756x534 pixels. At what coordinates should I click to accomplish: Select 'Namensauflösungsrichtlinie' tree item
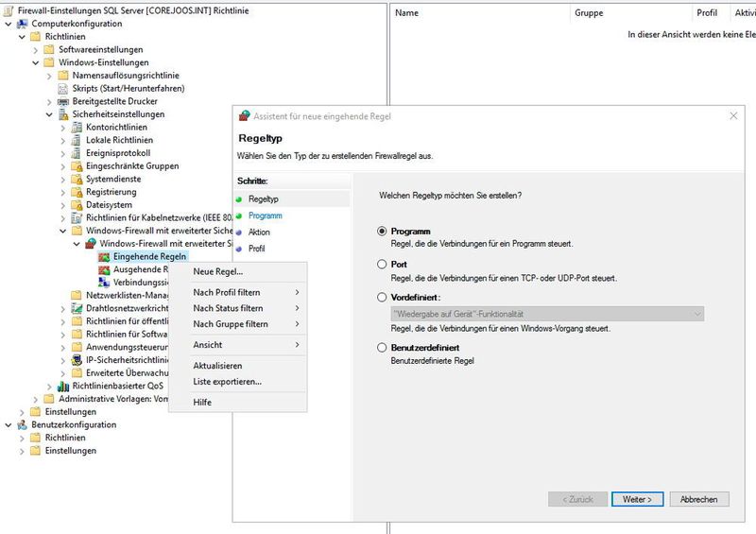126,76
